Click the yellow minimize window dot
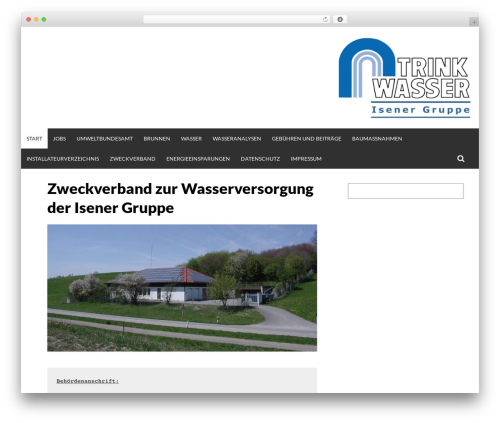 click(x=36, y=20)
